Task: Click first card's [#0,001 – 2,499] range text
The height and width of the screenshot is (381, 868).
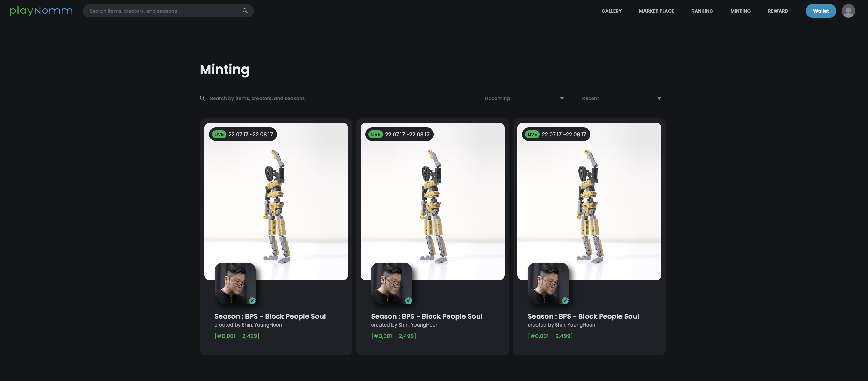Action: (x=237, y=336)
